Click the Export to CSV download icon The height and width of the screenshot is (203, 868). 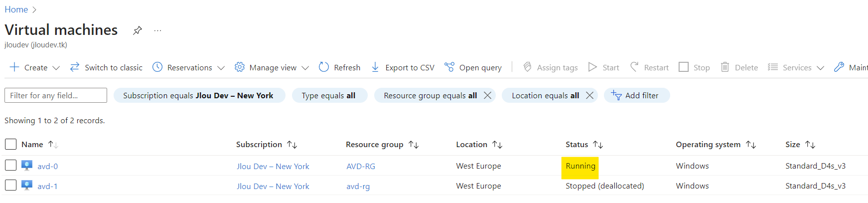375,67
